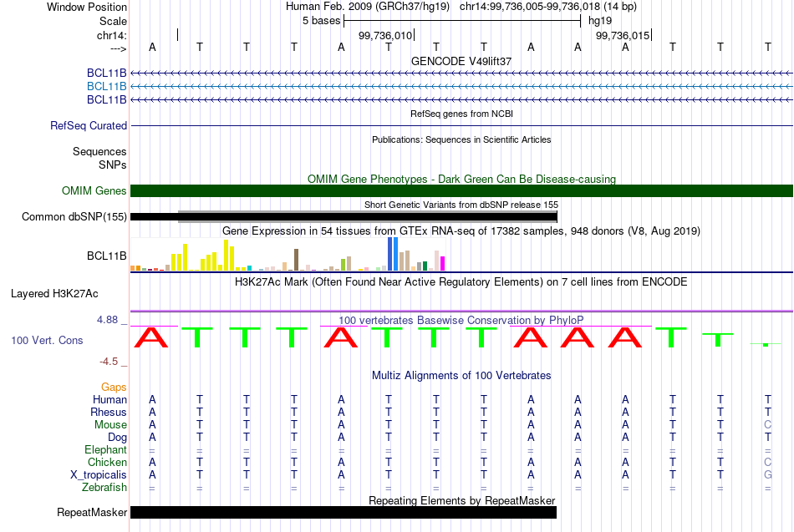Select the Chicken alignment row label
Screen dimensions: 794x532
[107, 462]
